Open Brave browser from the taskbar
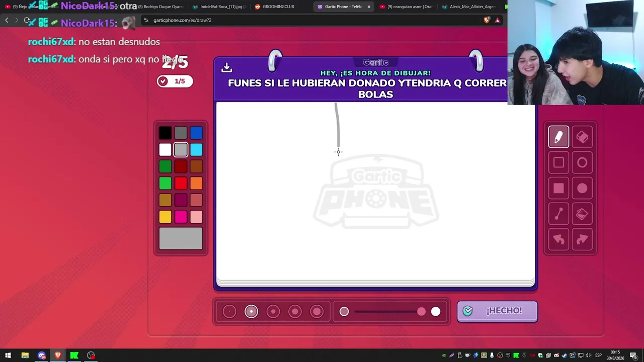The height and width of the screenshot is (362, 644). 58,355
